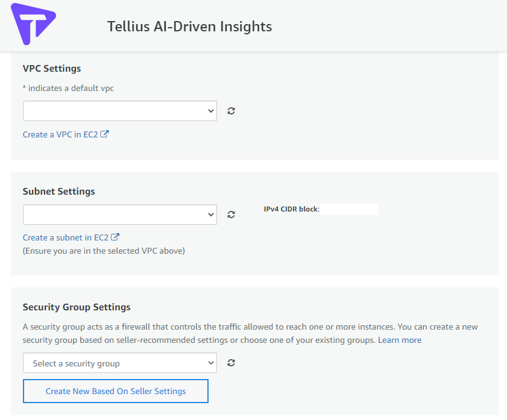507x420 pixels.
Task: Refresh the security group list
Action: (x=231, y=363)
